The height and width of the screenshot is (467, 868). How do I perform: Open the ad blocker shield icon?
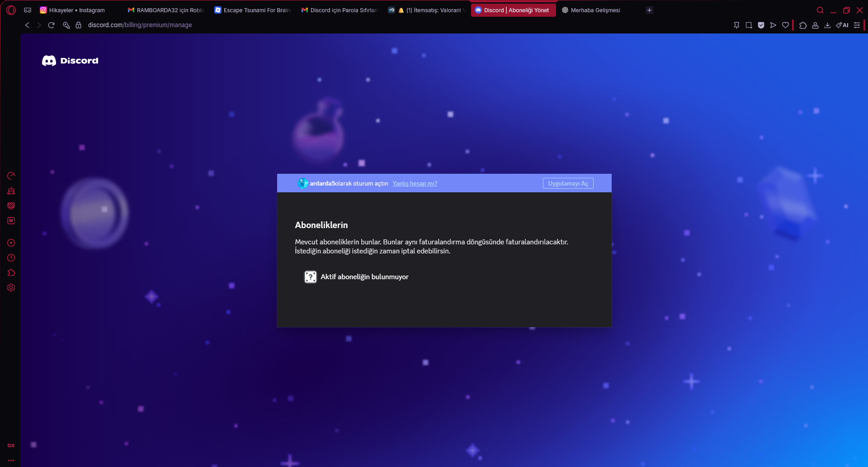[761, 25]
